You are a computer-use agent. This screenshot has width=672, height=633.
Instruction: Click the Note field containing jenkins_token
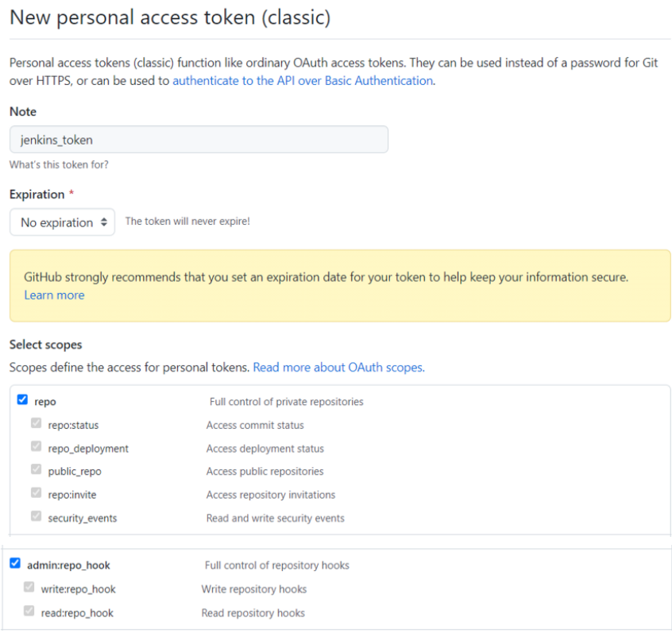click(199, 140)
